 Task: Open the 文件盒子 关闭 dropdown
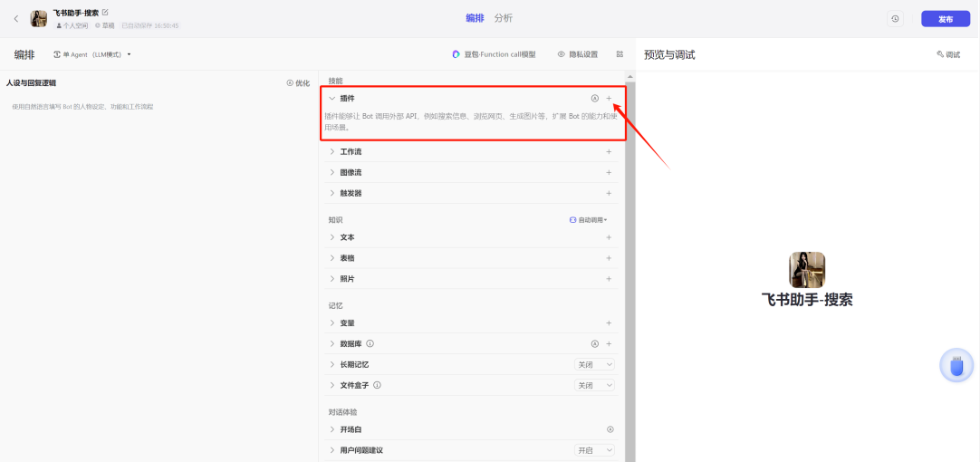click(595, 385)
